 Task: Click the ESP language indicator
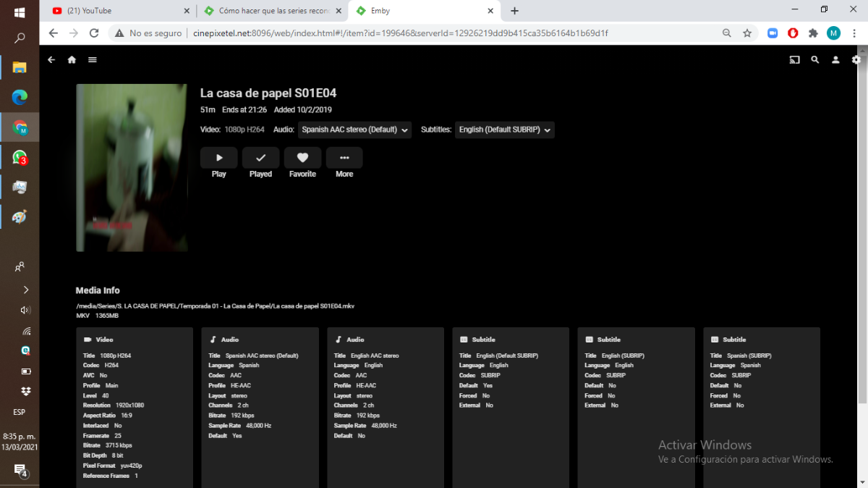point(20,412)
